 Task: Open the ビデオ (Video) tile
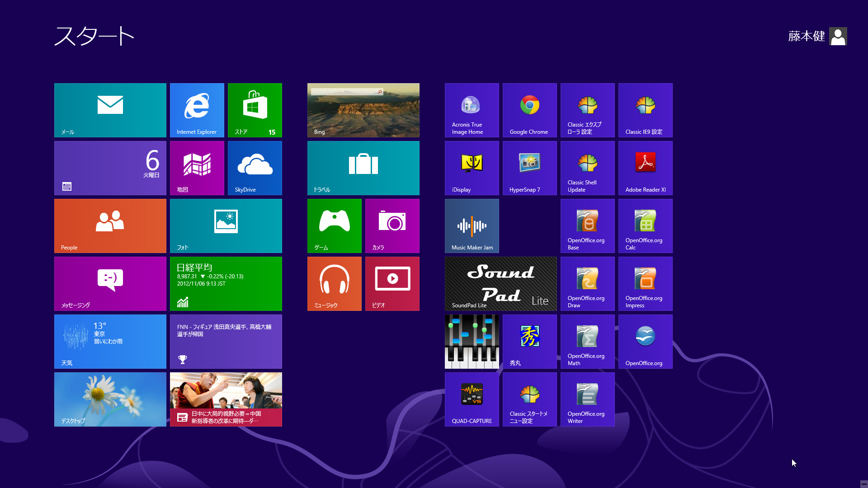click(x=392, y=284)
